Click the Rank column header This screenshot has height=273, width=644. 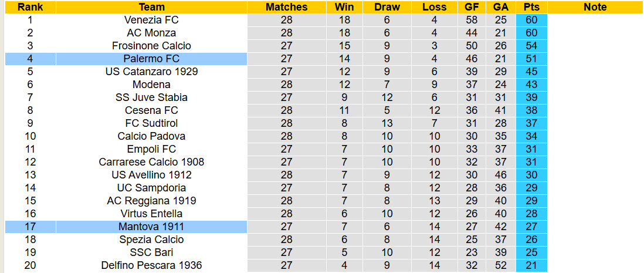(30, 7)
